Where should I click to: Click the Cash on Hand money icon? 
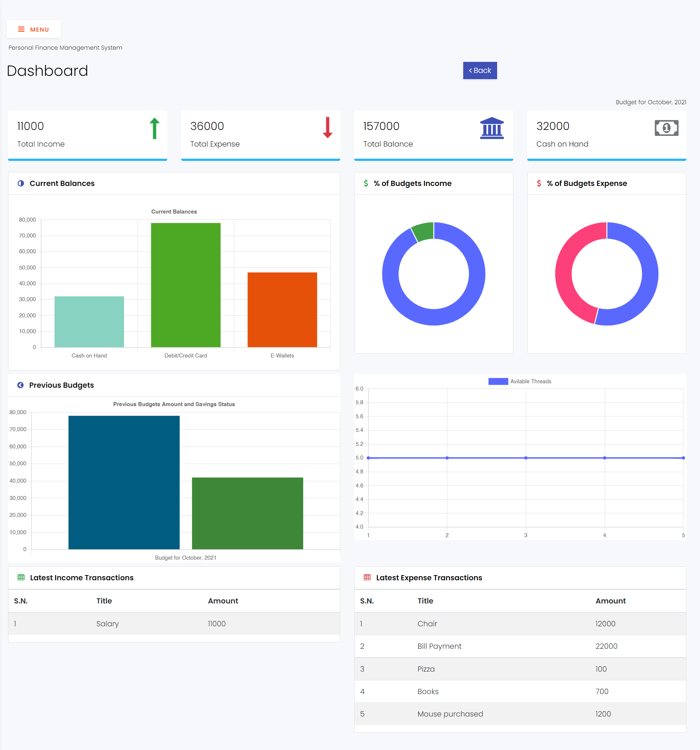[x=666, y=128]
